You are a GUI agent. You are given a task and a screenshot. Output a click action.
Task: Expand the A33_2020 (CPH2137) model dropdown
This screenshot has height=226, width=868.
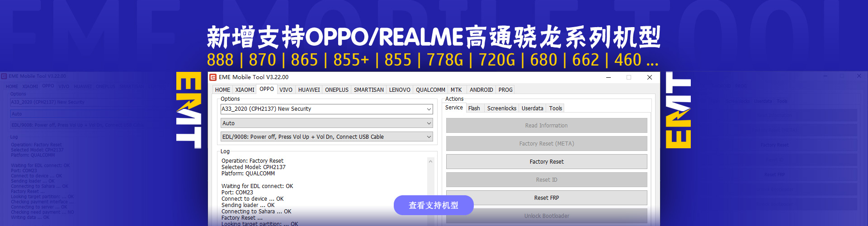326,109
